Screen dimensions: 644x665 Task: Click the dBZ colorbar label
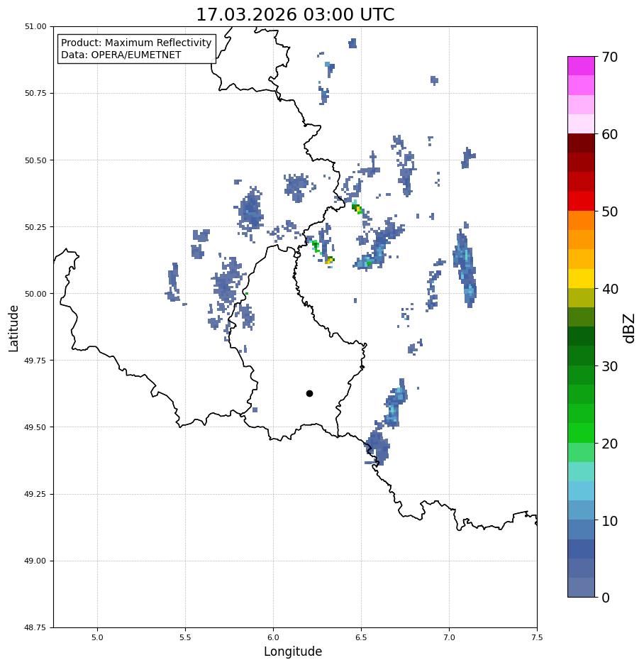(630, 328)
